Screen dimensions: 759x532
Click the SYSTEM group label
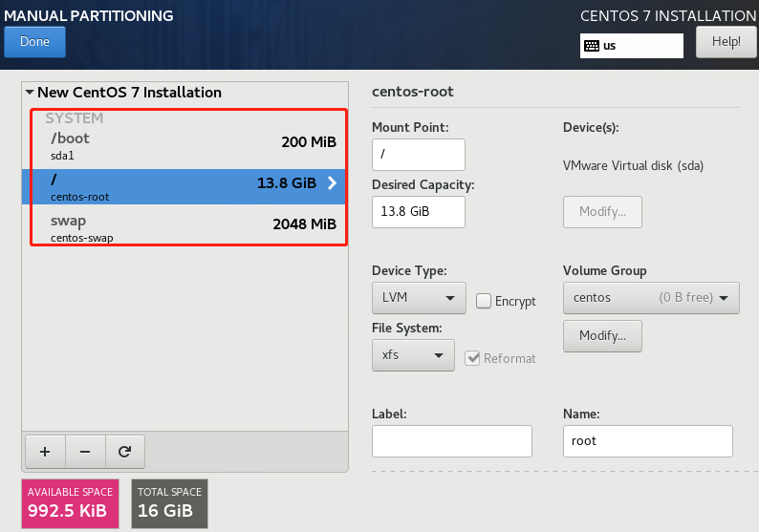[74, 118]
